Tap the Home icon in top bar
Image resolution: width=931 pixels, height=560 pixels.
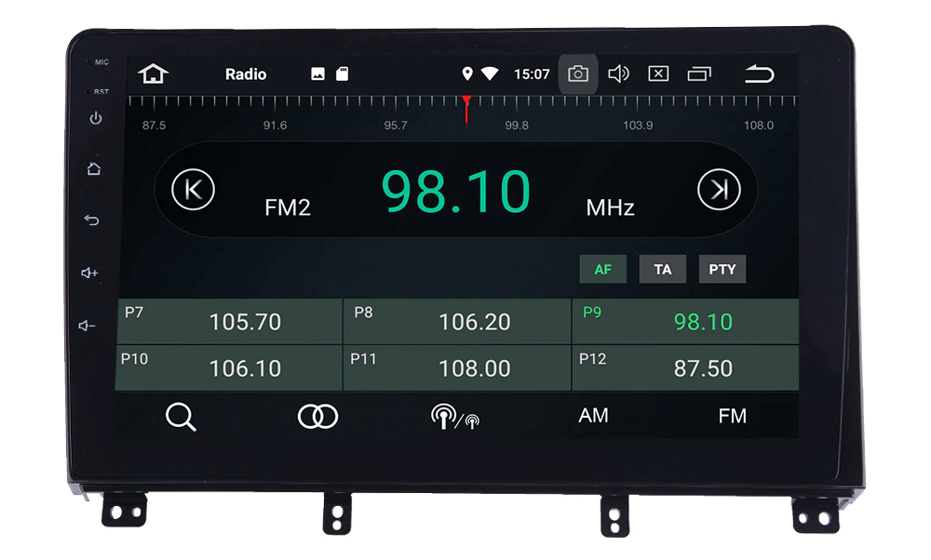154,73
